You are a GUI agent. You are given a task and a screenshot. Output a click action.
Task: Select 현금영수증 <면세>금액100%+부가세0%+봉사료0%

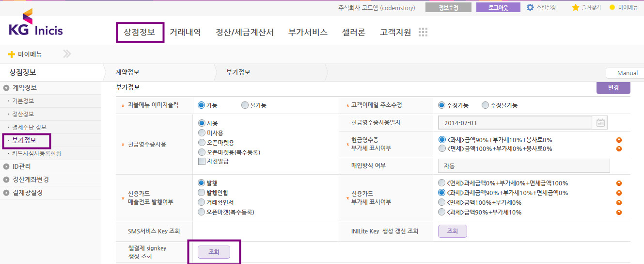(x=441, y=148)
